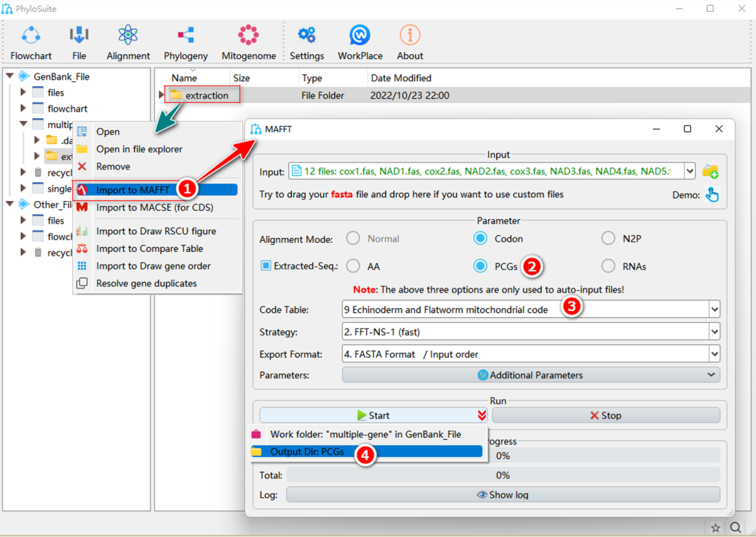Expand the flowchart node under GenBank_File
This screenshot has height=537, width=756.
[22, 109]
